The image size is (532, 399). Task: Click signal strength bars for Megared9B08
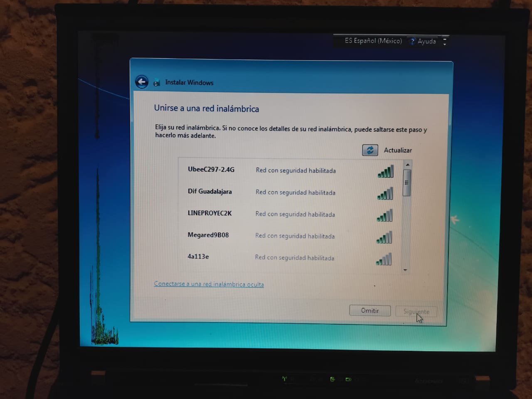tap(384, 237)
